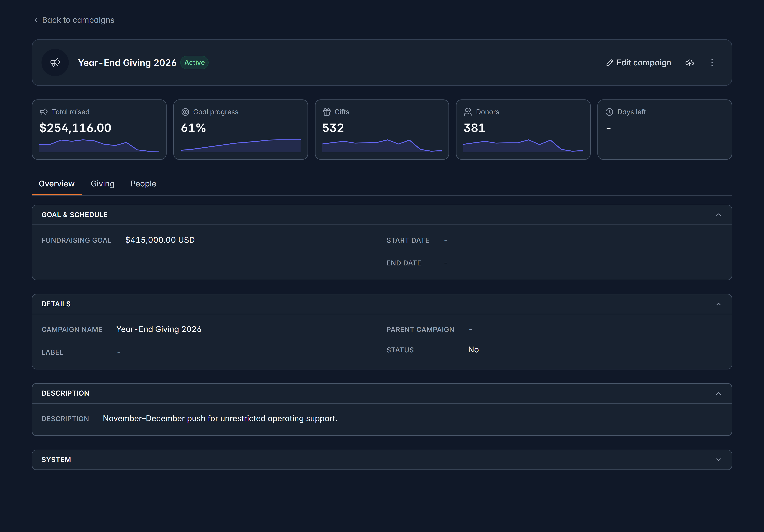Click the people icon on Donors card
This screenshot has height=532, width=764.
tap(468, 112)
